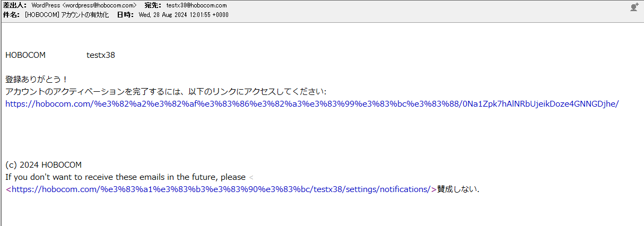Click the (c) 2024 HOBOCOM copyright line

tap(43, 165)
